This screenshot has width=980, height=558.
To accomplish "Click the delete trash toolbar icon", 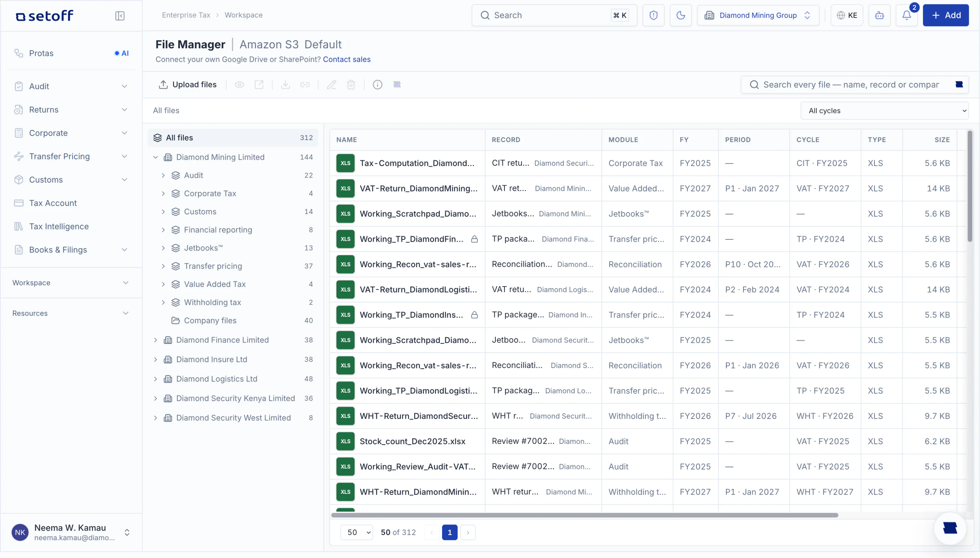I will (x=351, y=85).
